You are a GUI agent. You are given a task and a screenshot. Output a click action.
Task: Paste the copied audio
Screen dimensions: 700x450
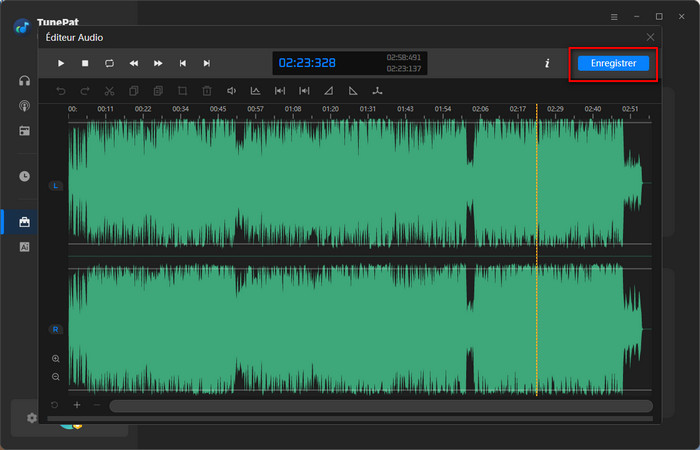[x=158, y=91]
